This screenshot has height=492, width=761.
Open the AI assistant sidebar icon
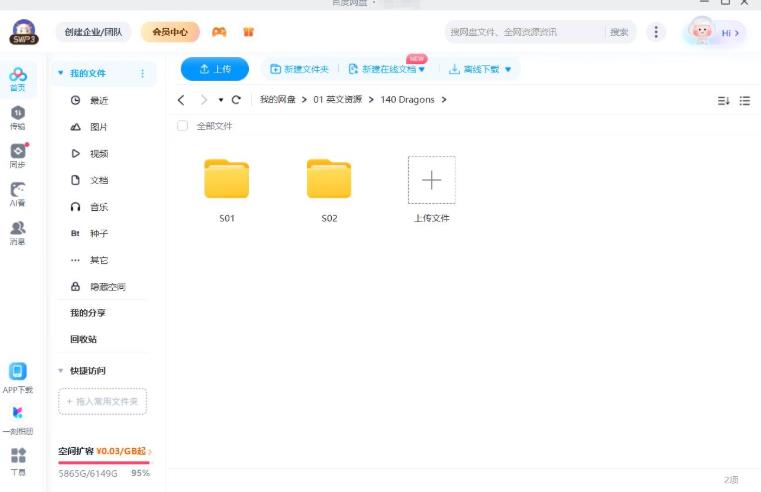pos(18,194)
